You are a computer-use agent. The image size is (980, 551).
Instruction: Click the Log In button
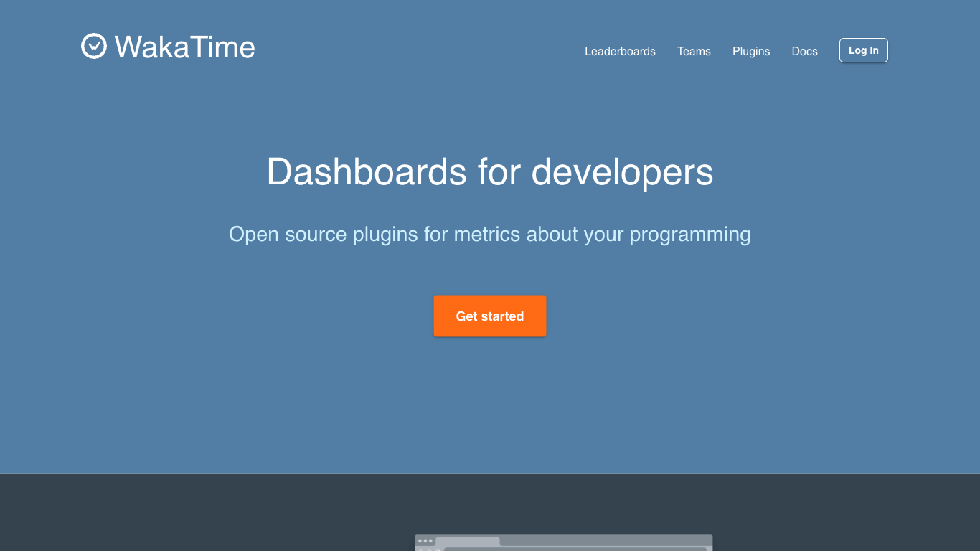pyautogui.click(x=864, y=50)
